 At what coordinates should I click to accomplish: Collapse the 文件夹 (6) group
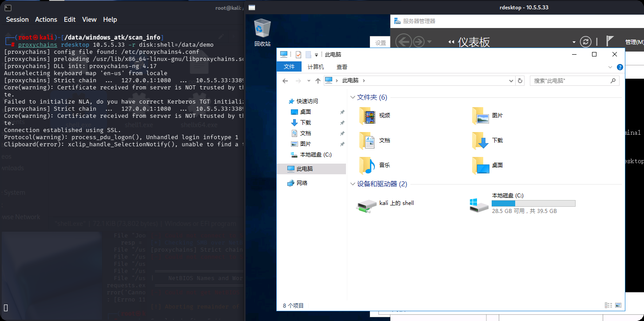(353, 97)
